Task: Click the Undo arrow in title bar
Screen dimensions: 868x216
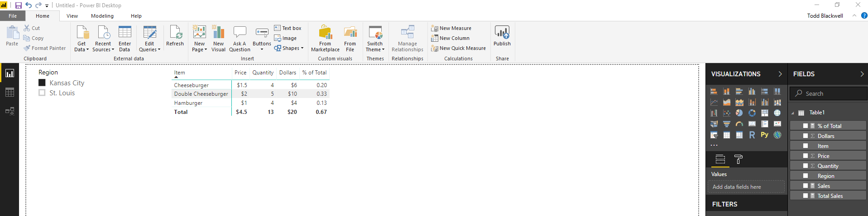Action: click(29, 5)
